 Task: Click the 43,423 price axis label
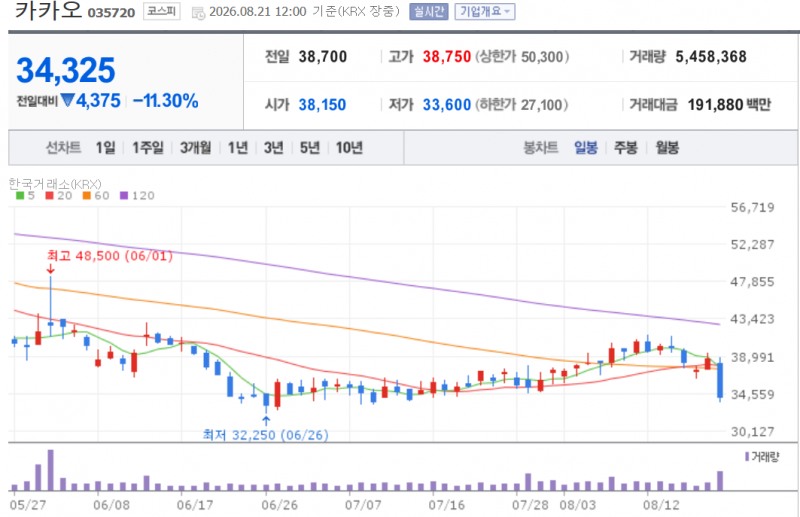[753, 319]
